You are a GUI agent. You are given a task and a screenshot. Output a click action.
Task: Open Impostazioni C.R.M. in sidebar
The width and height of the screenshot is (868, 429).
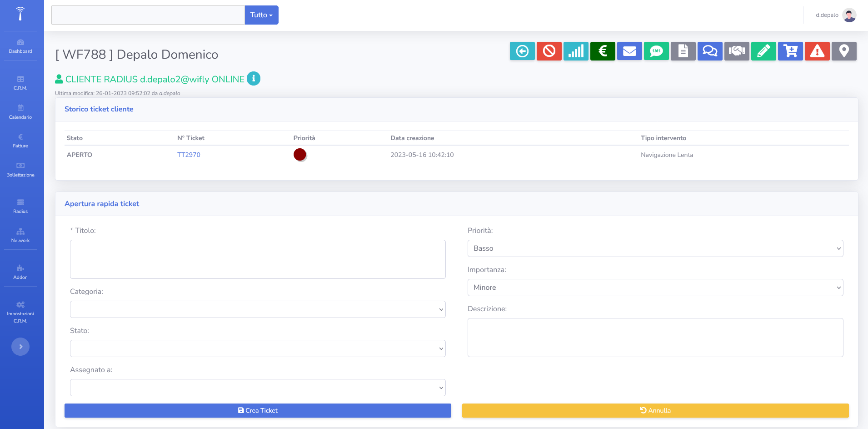pyautogui.click(x=20, y=313)
